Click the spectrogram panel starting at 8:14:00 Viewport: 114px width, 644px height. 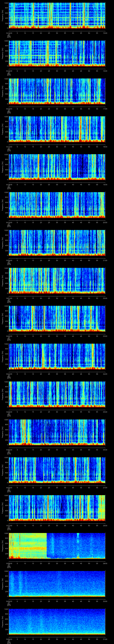[57, 15]
